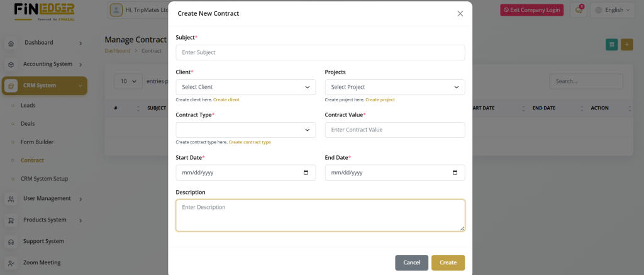Click the green grid view icon

coord(611,44)
